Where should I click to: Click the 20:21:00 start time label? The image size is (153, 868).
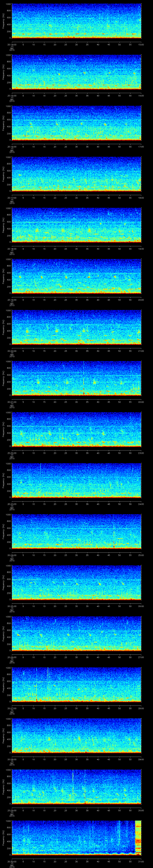point(12,402)
